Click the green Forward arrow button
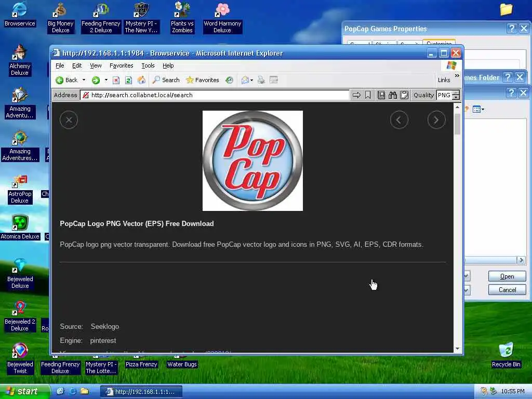Image resolution: width=532 pixels, height=399 pixels. point(96,80)
